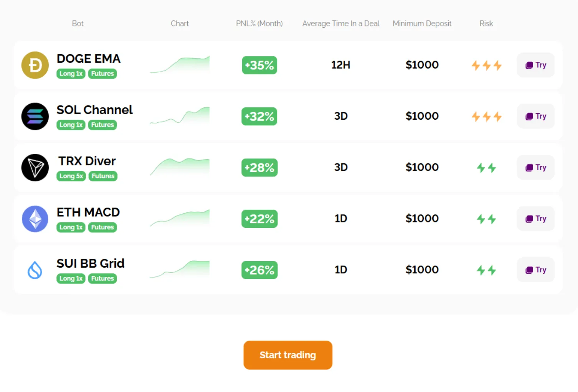Viewport: 578px width, 392px height.
Task: Click the Ethereum logo icon
Action: pos(35,219)
